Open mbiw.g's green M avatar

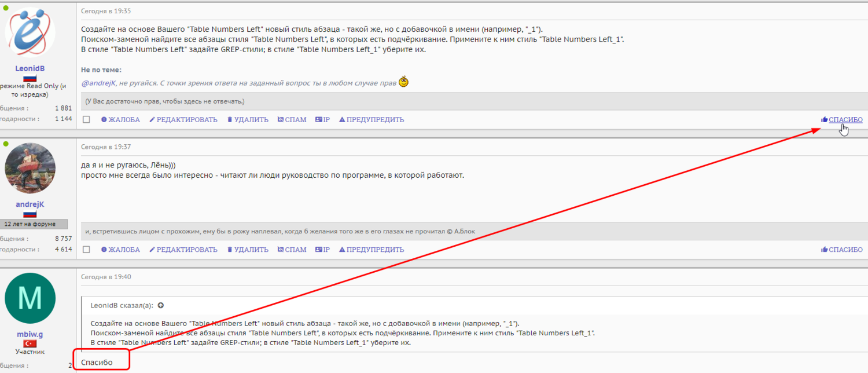point(30,298)
